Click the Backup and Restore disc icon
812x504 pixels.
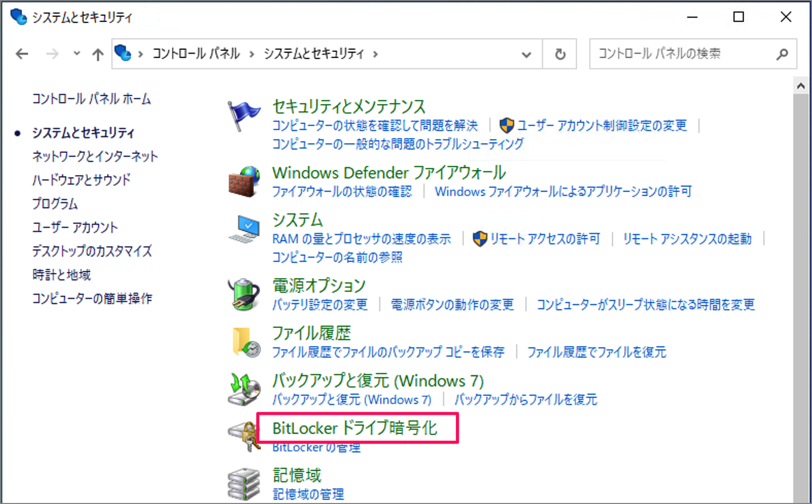[x=244, y=389]
